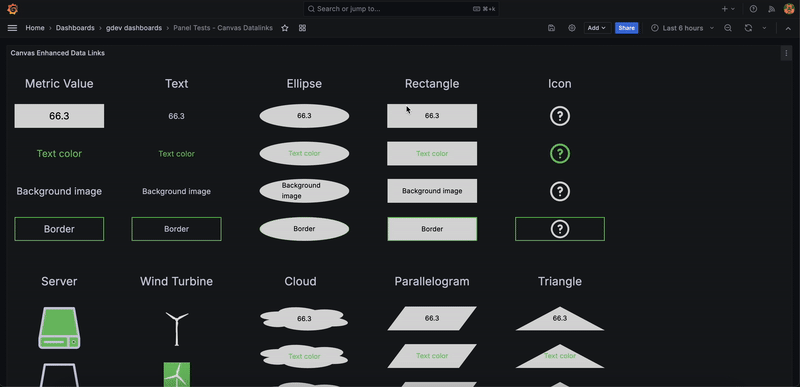Image resolution: width=800 pixels, height=387 pixels.
Task: Click the green question mark icon
Action: point(560,153)
